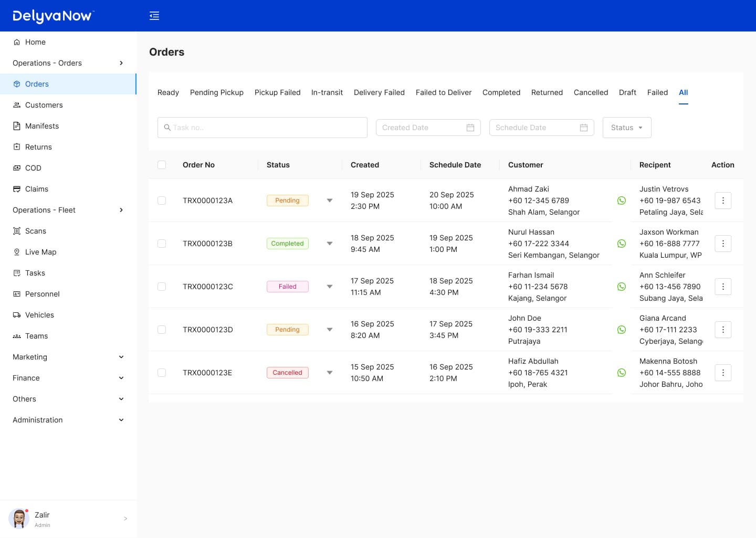The width and height of the screenshot is (756, 538).
Task: Open Tasks icon in sidebar
Action: pos(17,273)
